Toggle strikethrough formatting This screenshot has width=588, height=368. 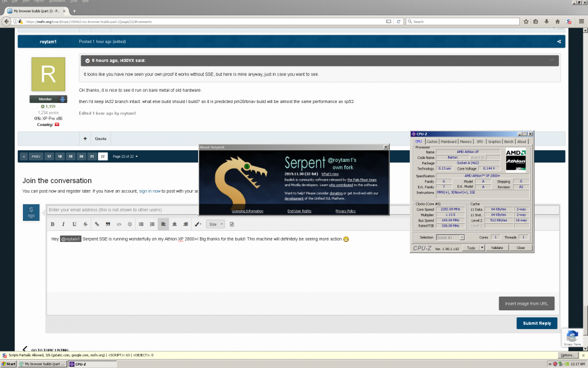coord(85,224)
